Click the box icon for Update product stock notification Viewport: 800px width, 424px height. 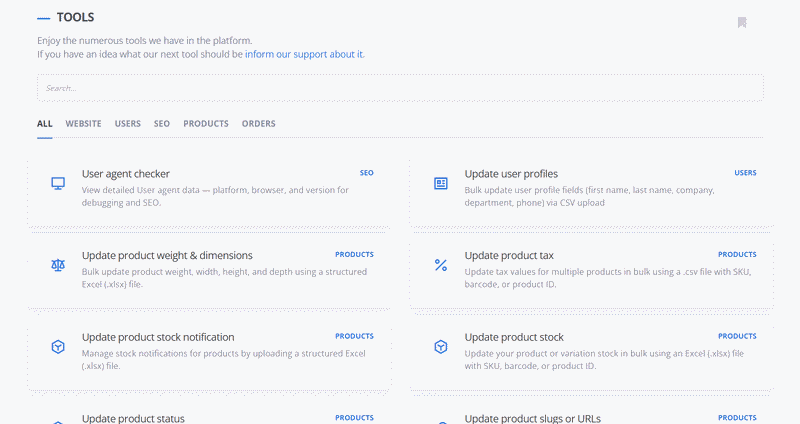pyautogui.click(x=58, y=347)
